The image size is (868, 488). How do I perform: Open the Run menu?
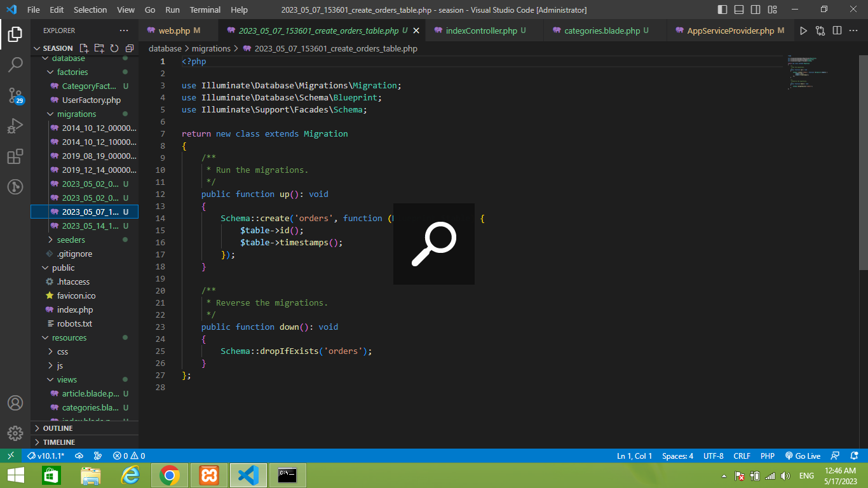(172, 10)
